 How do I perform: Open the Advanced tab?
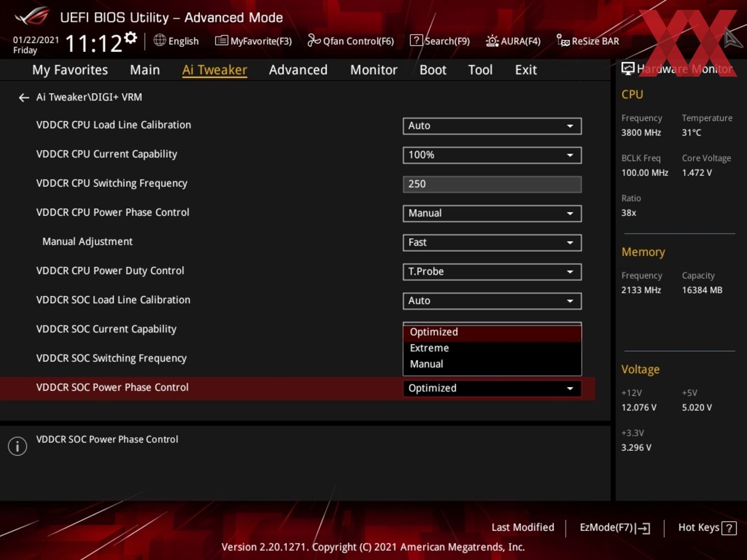(298, 70)
